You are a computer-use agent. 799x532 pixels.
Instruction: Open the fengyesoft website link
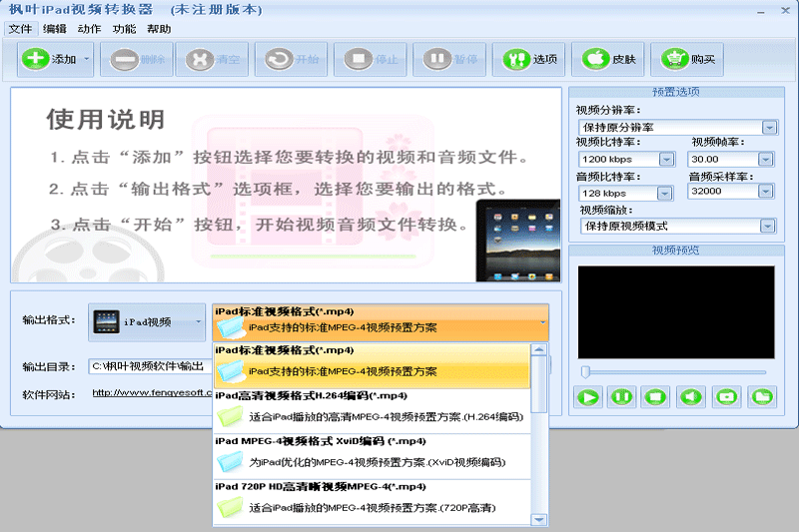[x=152, y=393]
